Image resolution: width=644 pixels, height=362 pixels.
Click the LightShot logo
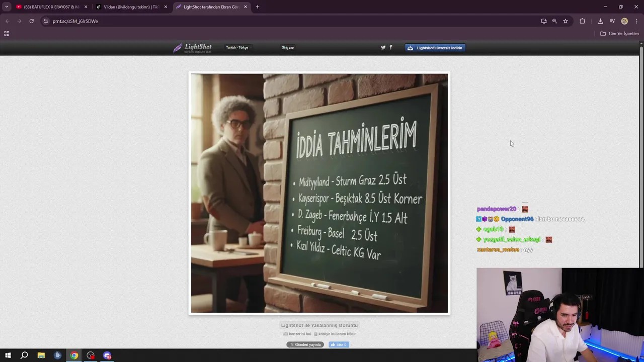pyautogui.click(x=192, y=48)
